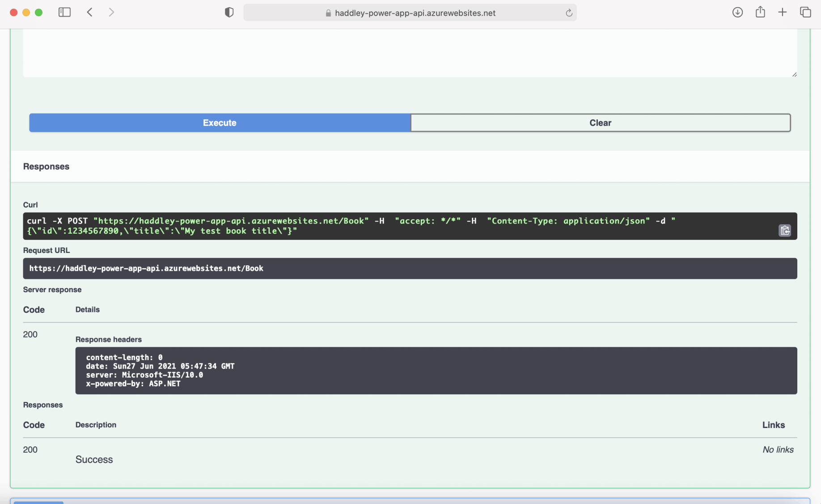
Task: Copy the curl command to clipboard
Action: coord(784,231)
